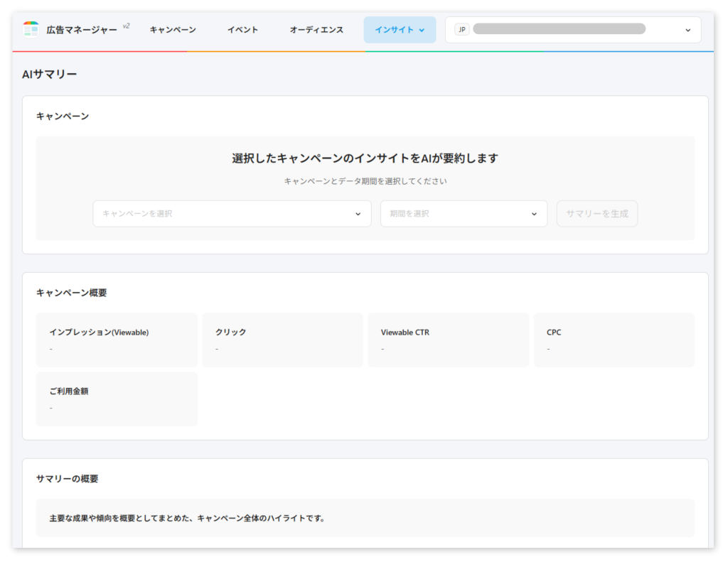Click the 広告マネージャー title text

coord(82,30)
